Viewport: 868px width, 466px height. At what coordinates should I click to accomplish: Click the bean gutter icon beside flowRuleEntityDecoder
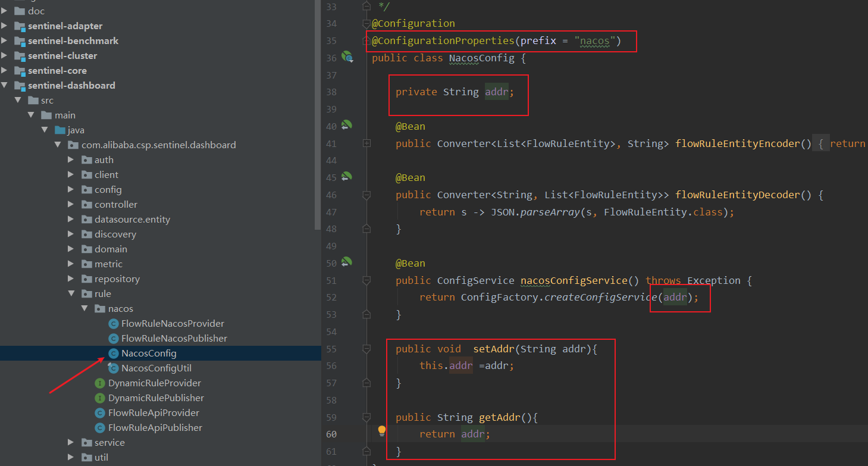point(347,177)
